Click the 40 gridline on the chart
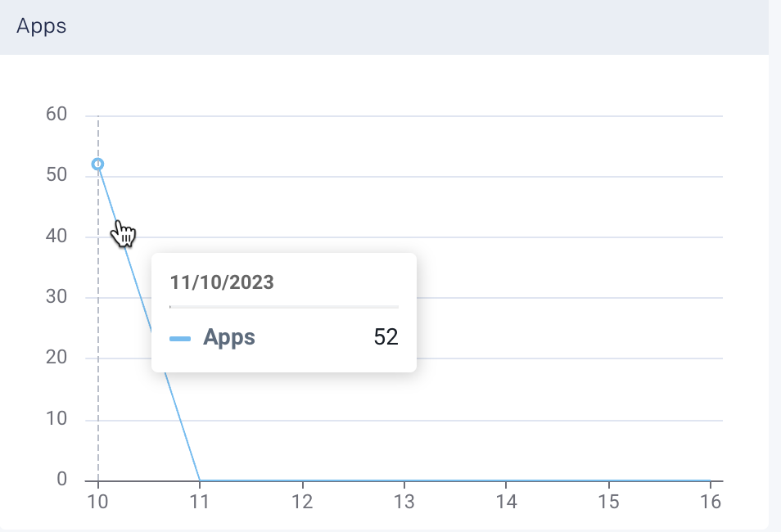The image size is (781, 532). [x=573, y=236]
